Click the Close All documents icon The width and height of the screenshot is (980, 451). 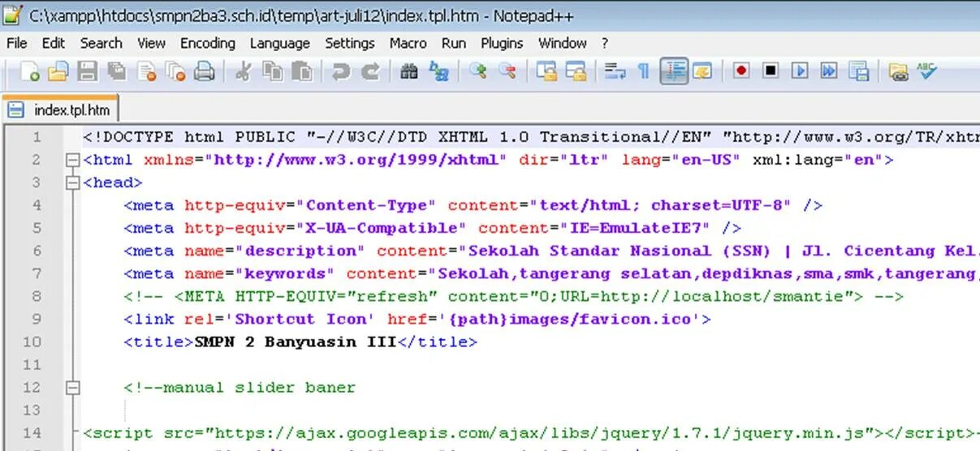[175, 71]
